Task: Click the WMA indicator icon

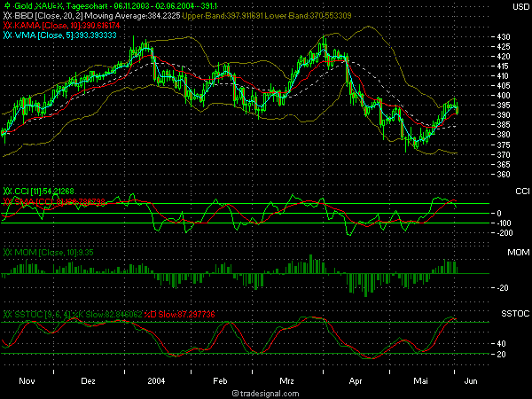Action: pos(8,35)
